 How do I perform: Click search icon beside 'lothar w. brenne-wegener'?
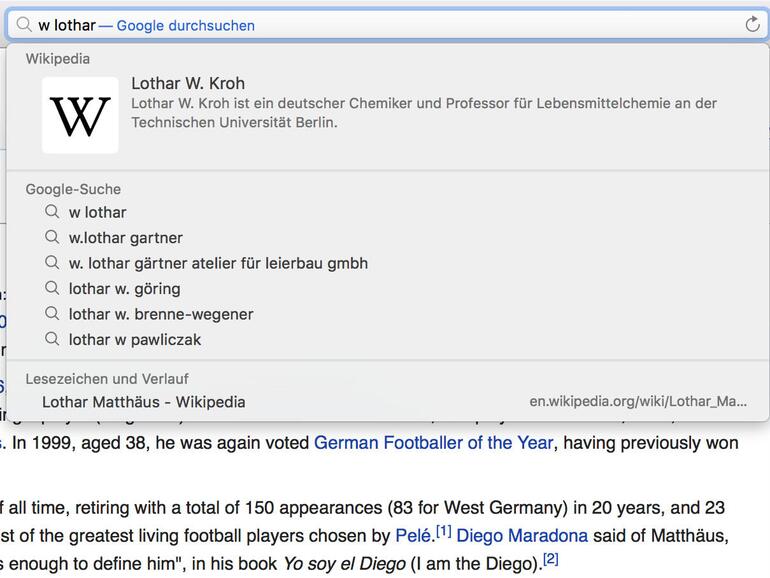pos(52,314)
